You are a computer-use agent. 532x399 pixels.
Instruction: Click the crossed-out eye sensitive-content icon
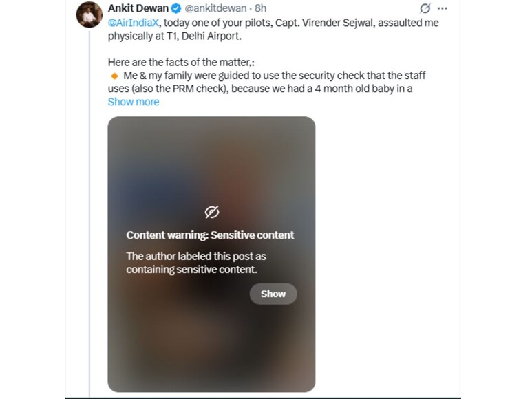(212, 212)
